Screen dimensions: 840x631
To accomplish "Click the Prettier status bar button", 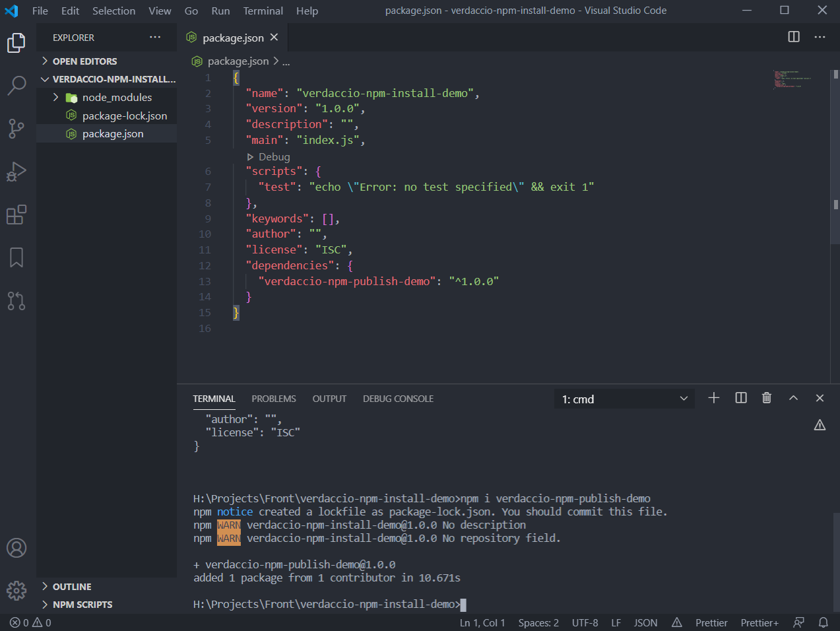I will tap(711, 622).
